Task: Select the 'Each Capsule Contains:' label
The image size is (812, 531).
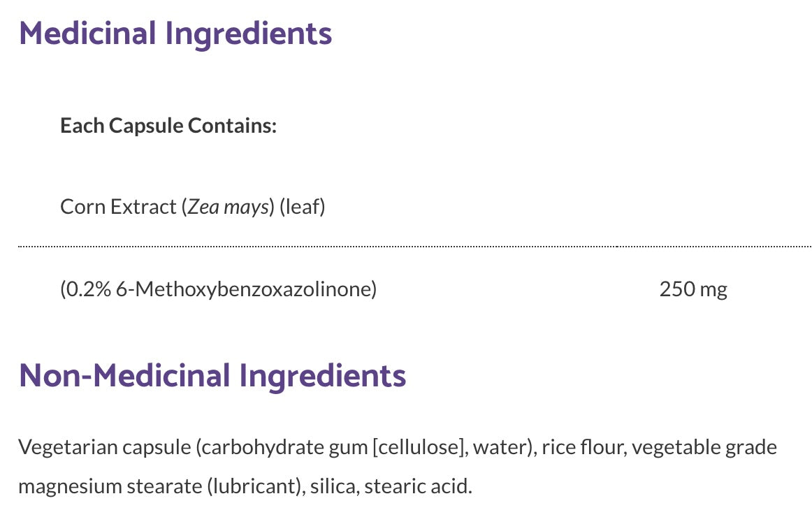Action: (x=168, y=126)
